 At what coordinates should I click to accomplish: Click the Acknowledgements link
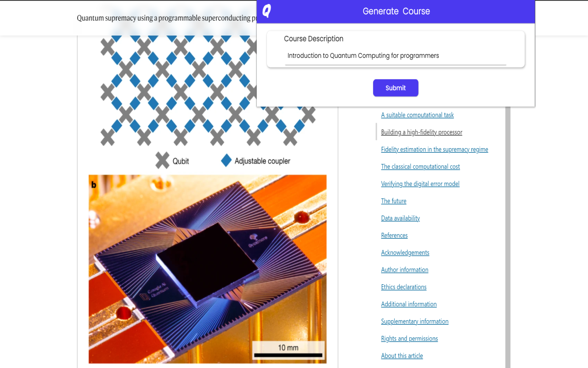point(405,252)
